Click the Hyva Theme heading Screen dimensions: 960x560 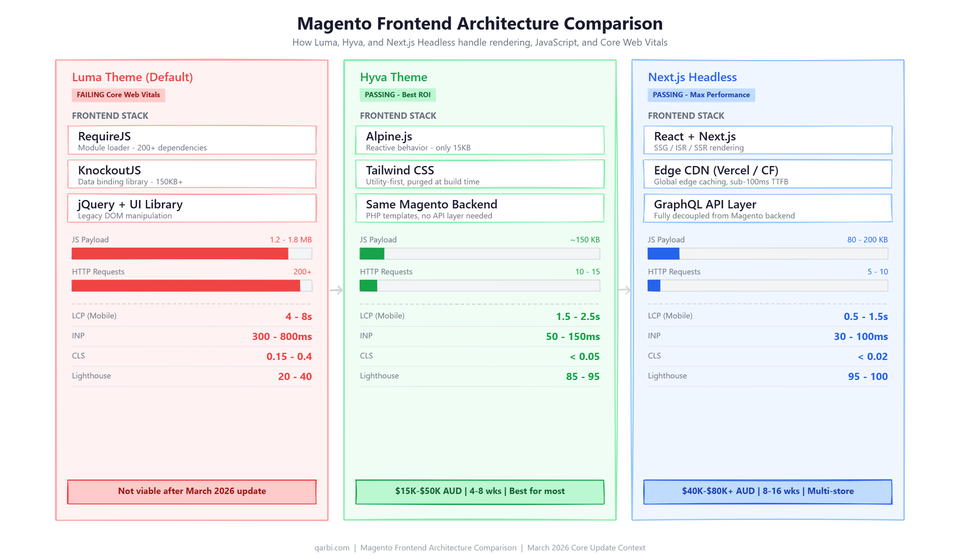tap(394, 77)
